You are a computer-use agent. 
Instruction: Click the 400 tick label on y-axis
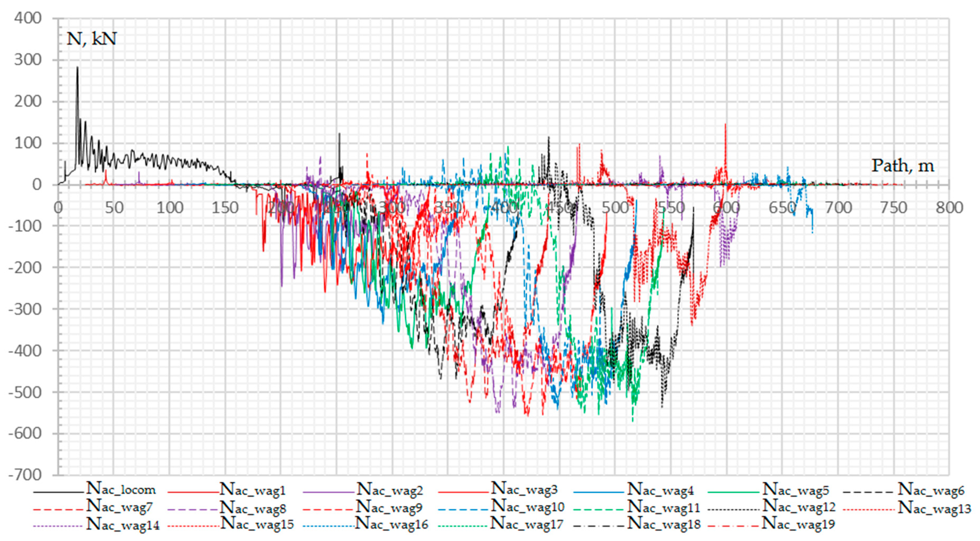(x=28, y=18)
